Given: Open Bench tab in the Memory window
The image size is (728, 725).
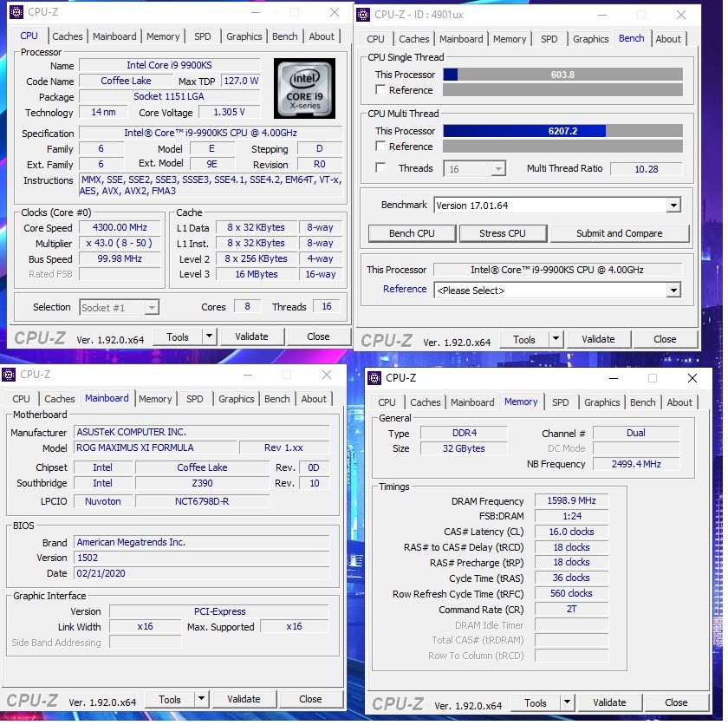Looking at the screenshot, I should pos(642,402).
